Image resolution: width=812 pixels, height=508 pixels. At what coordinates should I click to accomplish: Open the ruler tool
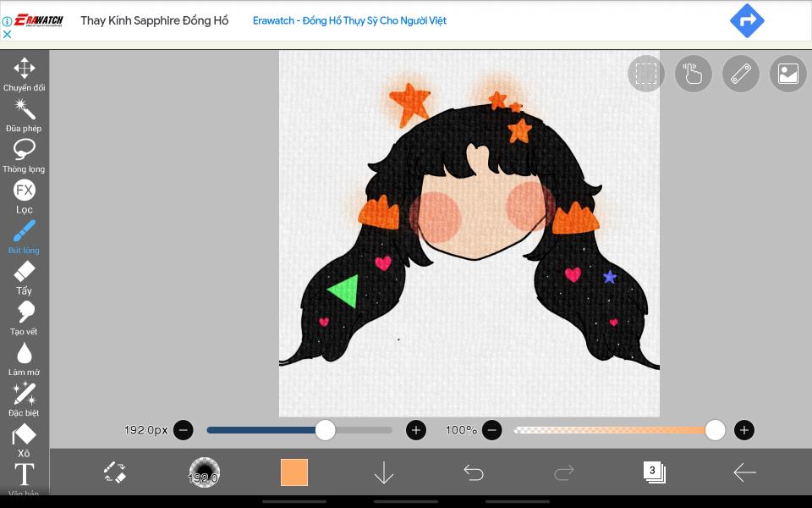point(741,74)
